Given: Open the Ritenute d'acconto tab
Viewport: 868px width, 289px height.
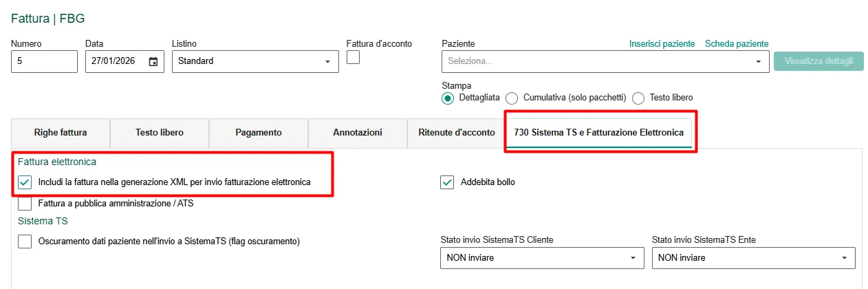Looking at the screenshot, I should click(x=456, y=133).
